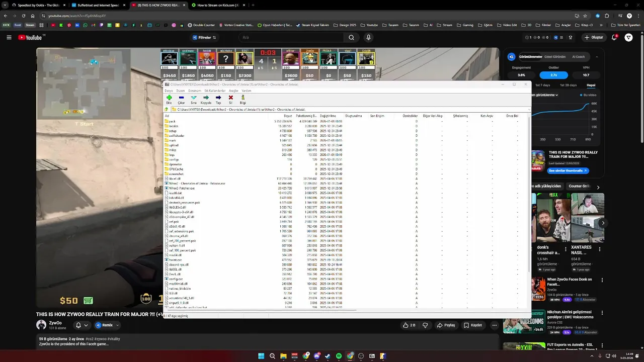Sort 7-Zip list by the Boyut column
This screenshot has width=644, height=362.
tap(287, 116)
